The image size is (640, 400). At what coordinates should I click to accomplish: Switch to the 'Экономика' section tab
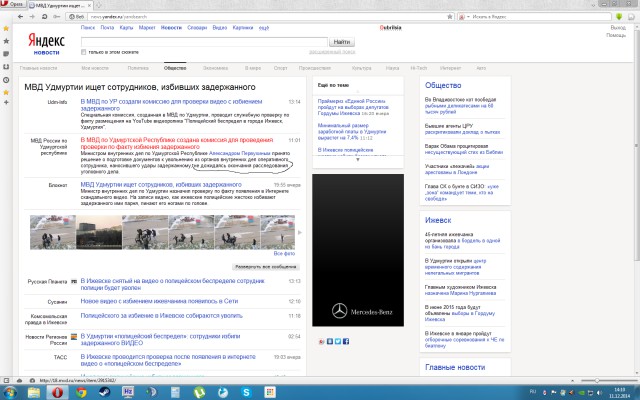[215, 68]
